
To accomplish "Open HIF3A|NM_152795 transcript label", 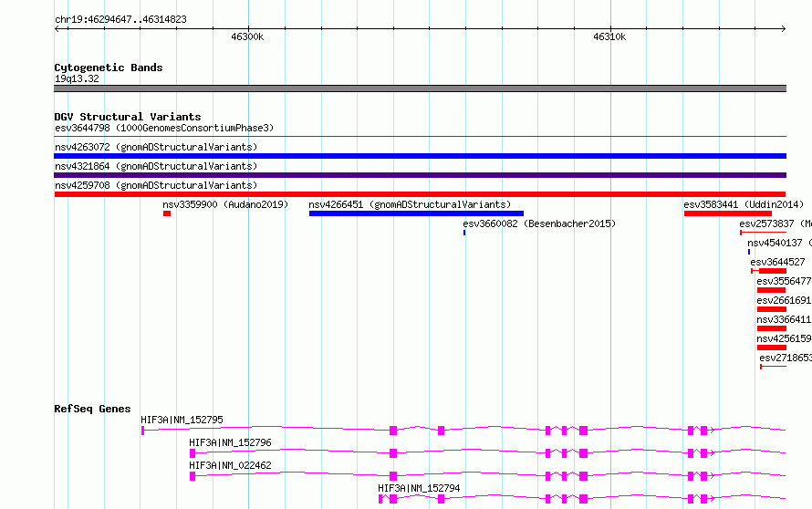I will [182, 420].
